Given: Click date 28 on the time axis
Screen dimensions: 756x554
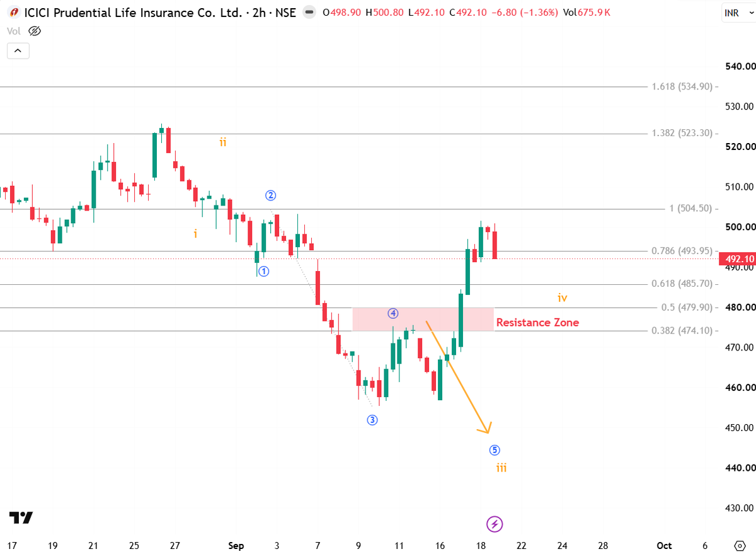Looking at the screenshot, I should pos(603,545).
